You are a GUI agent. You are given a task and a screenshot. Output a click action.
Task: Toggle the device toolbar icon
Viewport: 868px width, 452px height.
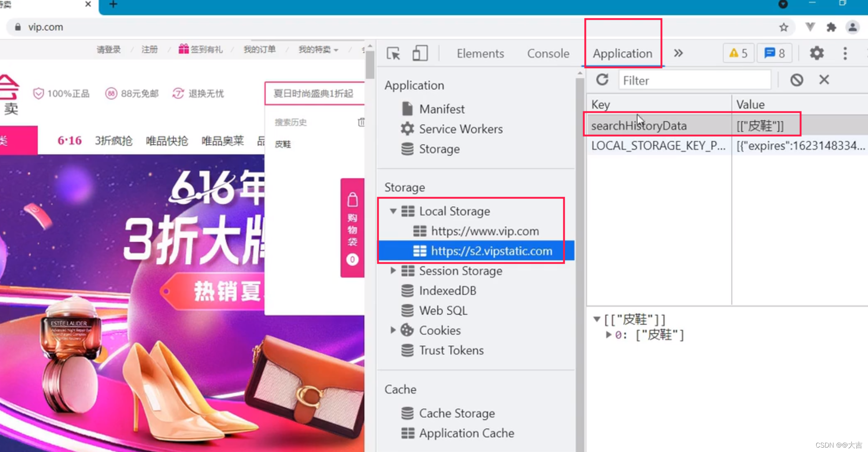(x=420, y=53)
